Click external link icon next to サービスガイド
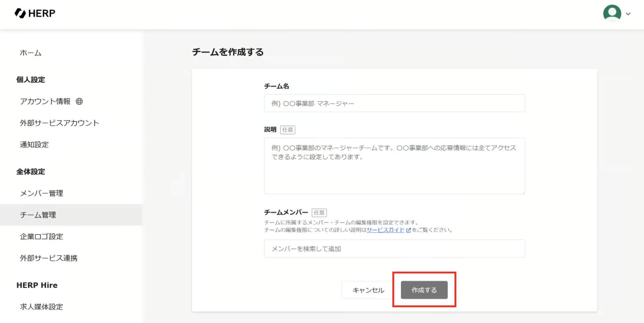This screenshot has width=644, height=323. click(408, 230)
